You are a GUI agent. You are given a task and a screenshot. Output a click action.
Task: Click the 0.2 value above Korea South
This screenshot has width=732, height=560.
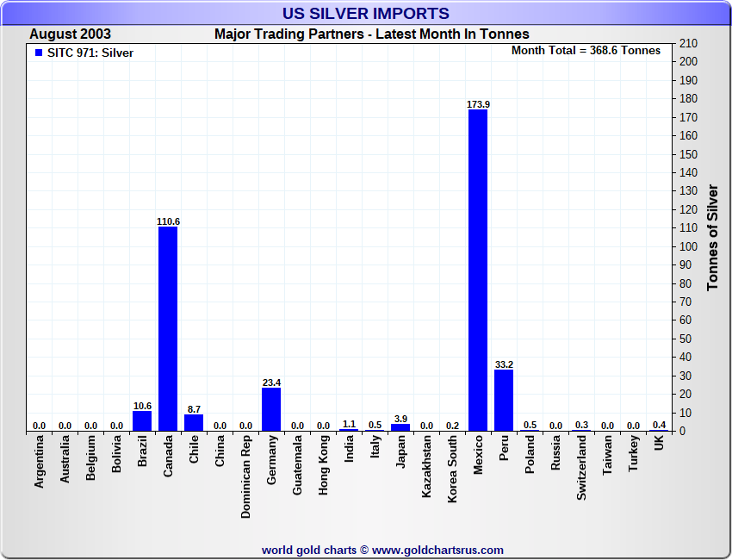(x=452, y=426)
